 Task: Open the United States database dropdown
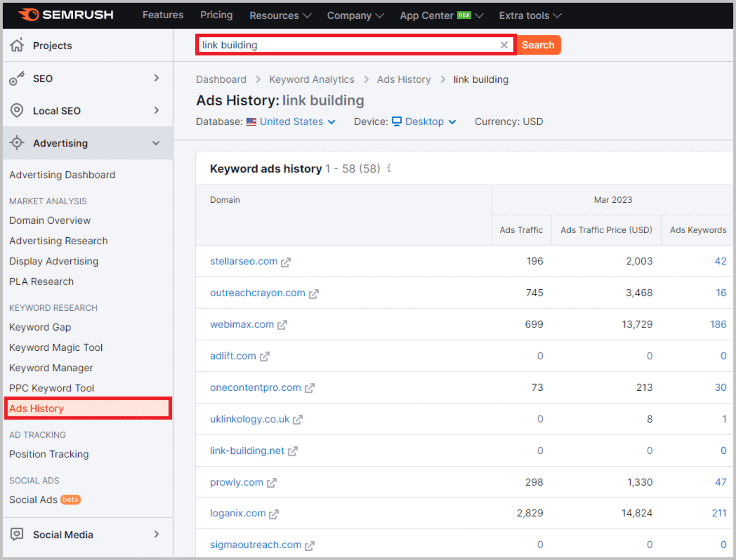tap(298, 121)
